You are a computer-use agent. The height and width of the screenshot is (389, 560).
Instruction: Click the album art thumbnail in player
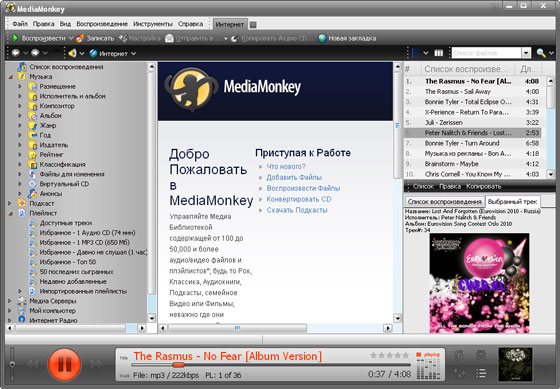[515, 364]
